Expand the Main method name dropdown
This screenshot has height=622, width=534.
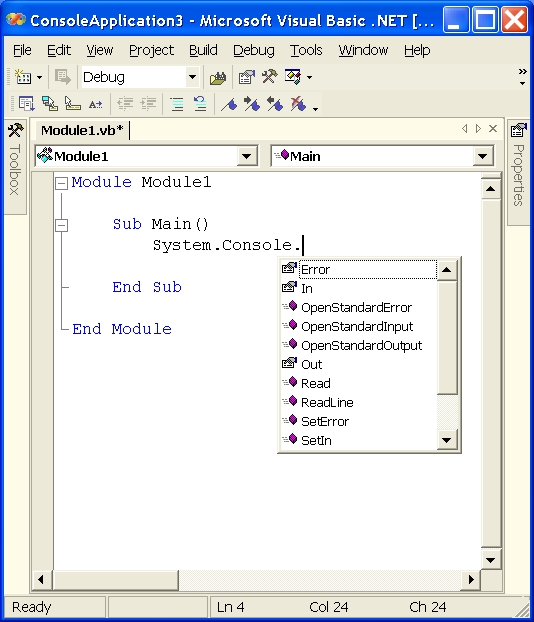pyautogui.click(x=482, y=156)
